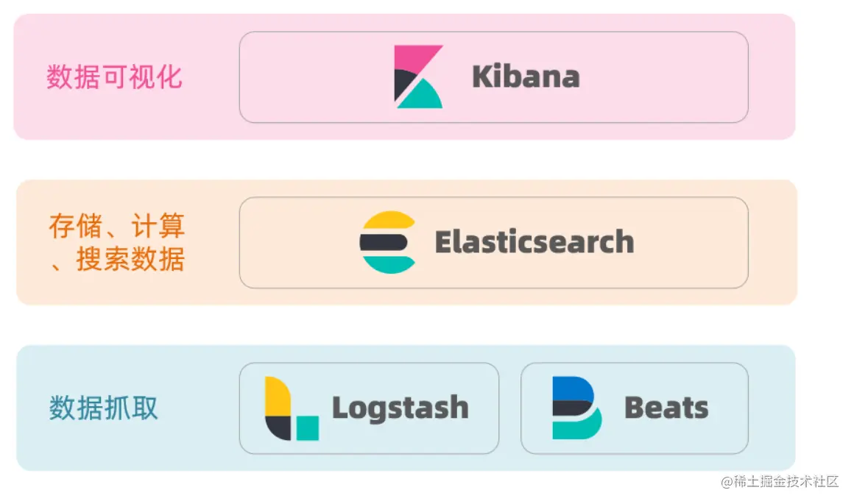This screenshot has width=854, height=504.
Task: Click the Kibana logo icon
Action: coord(418,77)
